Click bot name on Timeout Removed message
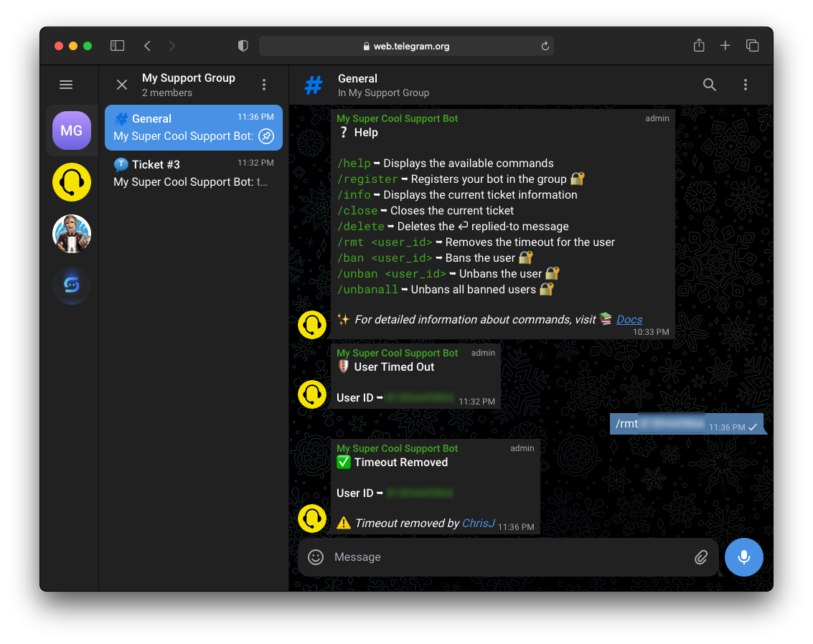 (397, 448)
